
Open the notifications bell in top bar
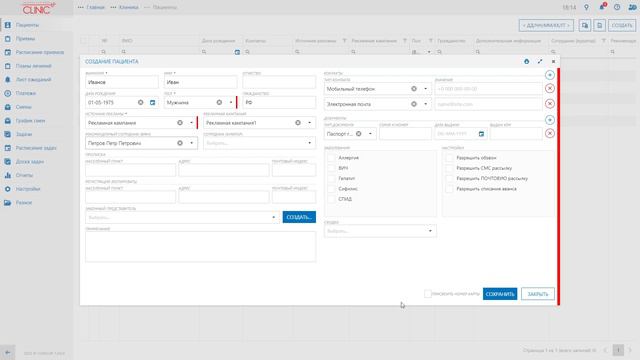602,7
